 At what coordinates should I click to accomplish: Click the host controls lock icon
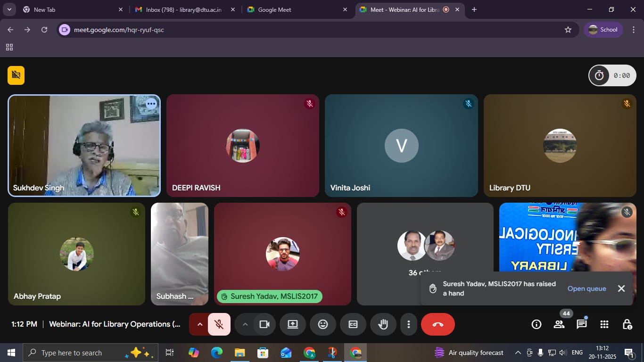(627, 324)
